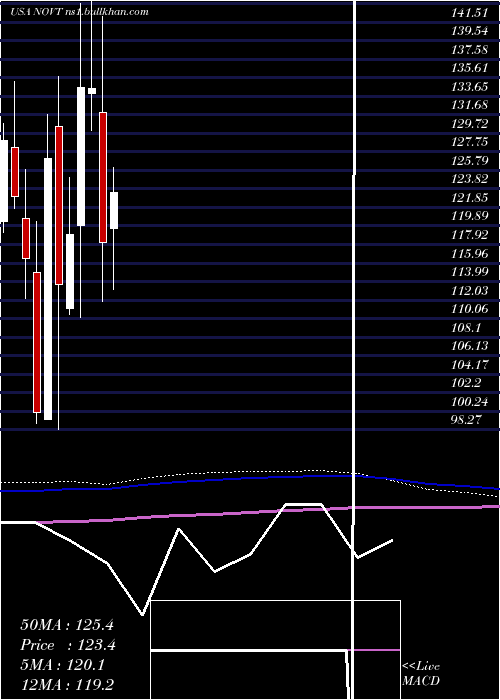Click the 106.13 price axis label
Viewport: 500px width, 700px height.
click(x=470, y=346)
